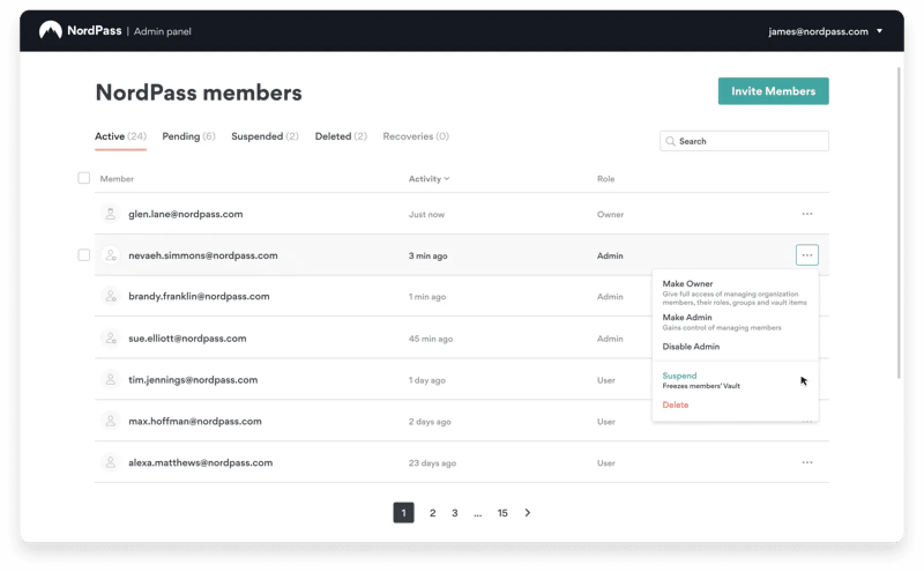The height and width of the screenshot is (572, 924).
Task: Go to next page using arrow
Action: [527, 513]
